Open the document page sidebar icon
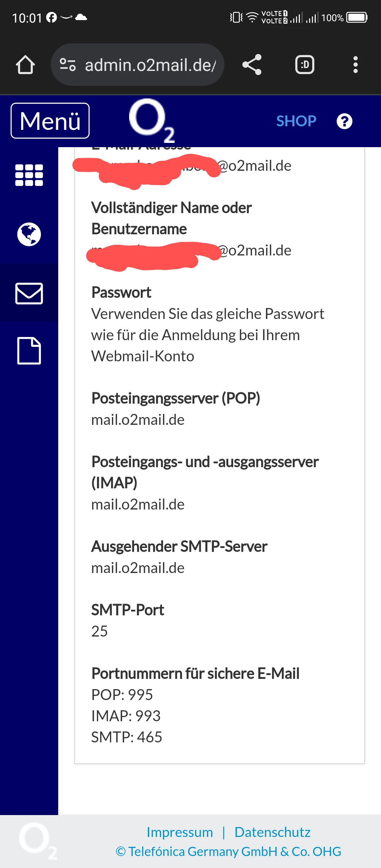The height and width of the screenshot is (868, 381). point(29,351)
